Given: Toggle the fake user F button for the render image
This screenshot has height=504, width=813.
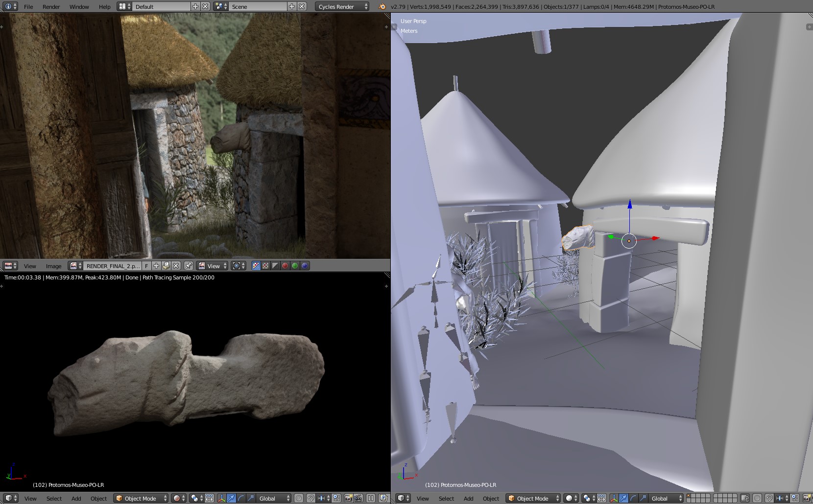Looking at the screenshot, I should [146, 266].
